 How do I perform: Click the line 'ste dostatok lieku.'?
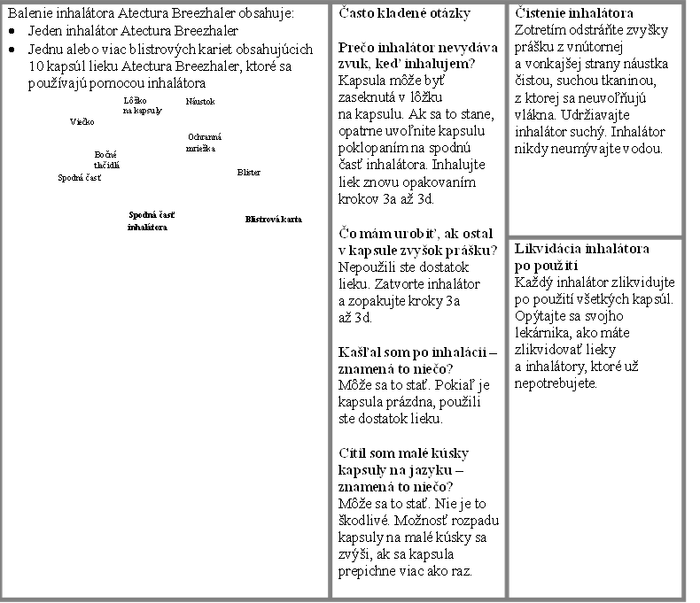[390, 419]
